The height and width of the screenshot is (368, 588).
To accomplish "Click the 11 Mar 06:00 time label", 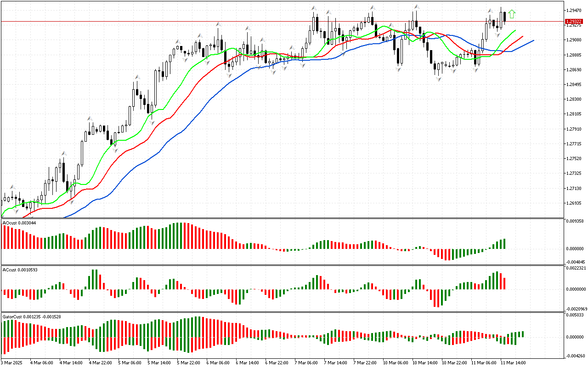I will (x=483, y=362).
